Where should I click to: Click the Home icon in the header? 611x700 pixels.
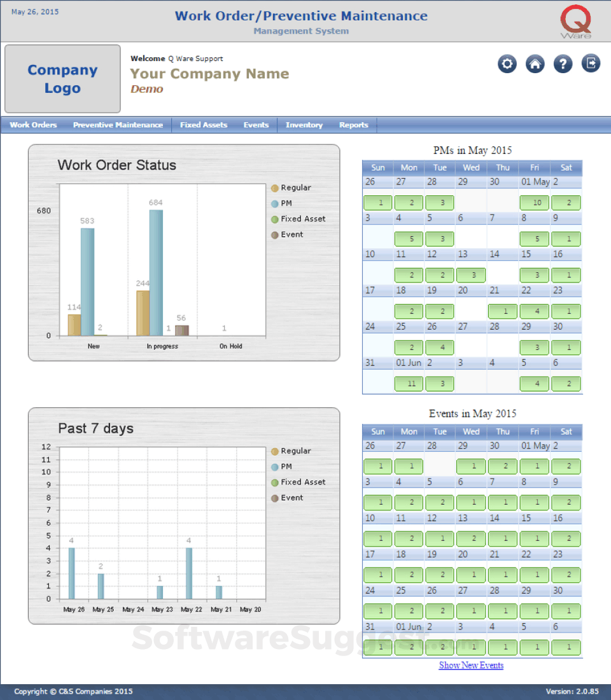click(x=535, y=64)
